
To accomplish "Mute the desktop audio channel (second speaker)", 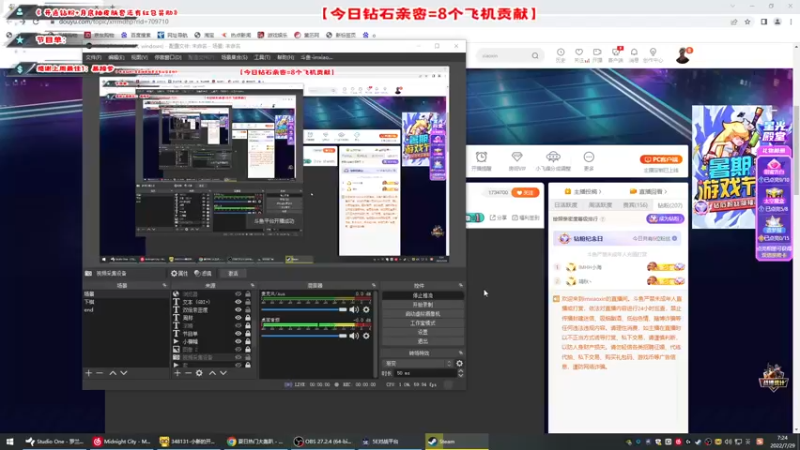I will [x=354, y=336].
